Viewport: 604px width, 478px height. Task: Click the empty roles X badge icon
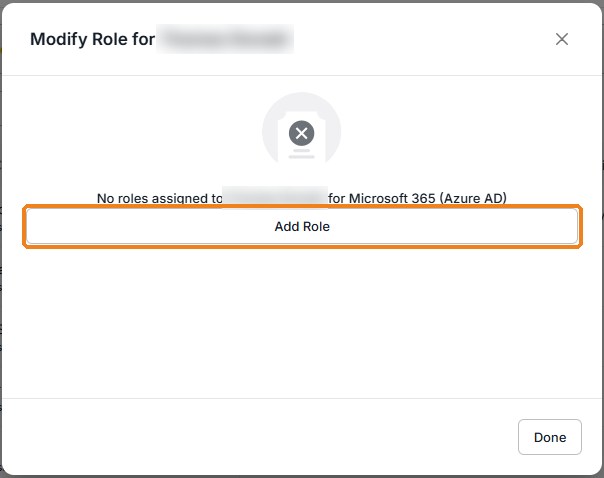pyautogui.click(x=302, y=133)
